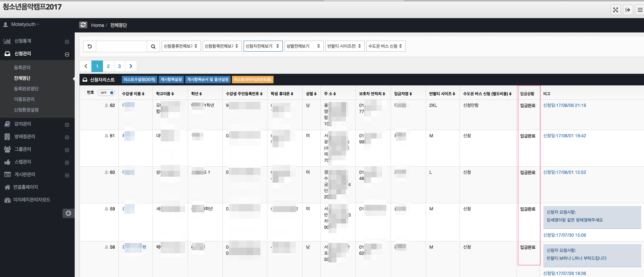Image resolution: width=644 pixels, height=277 pixels.
Task: Click the search reset icon
Action: coord(90,46)
